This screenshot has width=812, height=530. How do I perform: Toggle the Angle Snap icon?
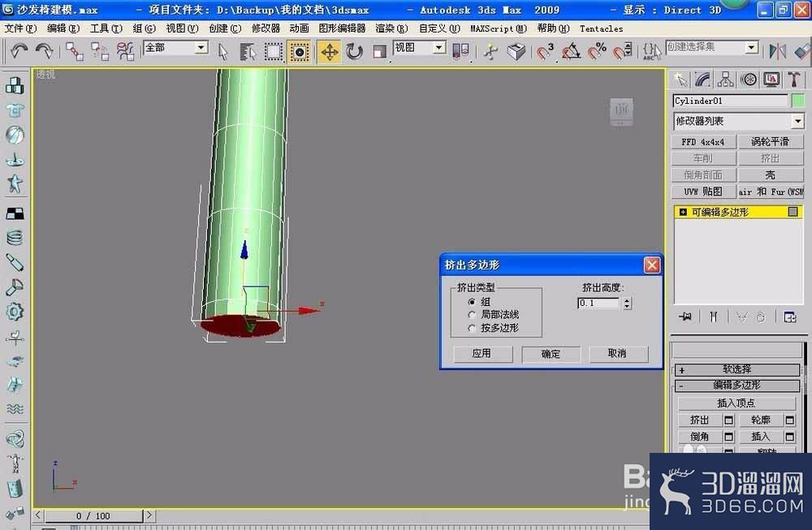coord(571,51)
